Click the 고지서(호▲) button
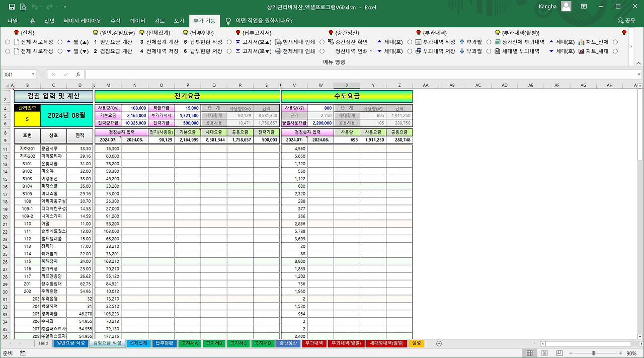644x358 pixels. [253, 42]
